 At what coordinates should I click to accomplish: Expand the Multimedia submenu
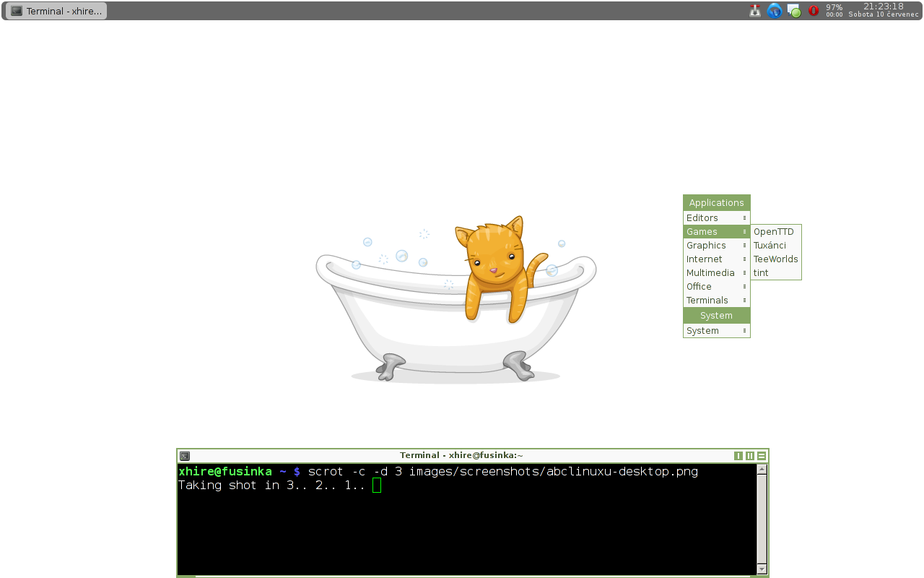(717, 272)
